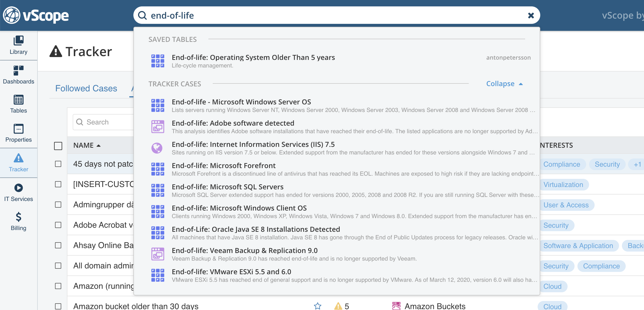Click Tracker heading warning triangle icon
This screenshot has width=644, height=310.
click(x=56, y=51)
